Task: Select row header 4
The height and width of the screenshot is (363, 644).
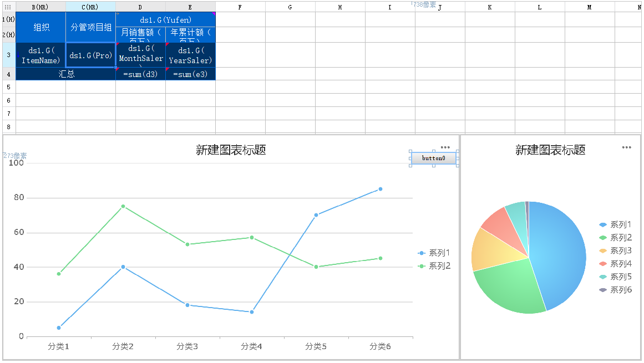Action: 9,74
